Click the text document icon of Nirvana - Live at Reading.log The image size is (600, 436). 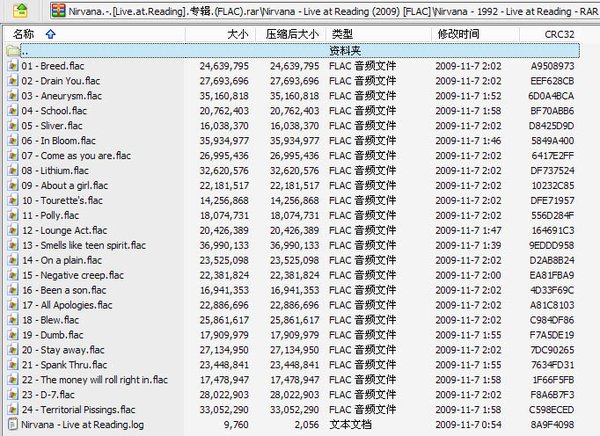tap(13, 424)
